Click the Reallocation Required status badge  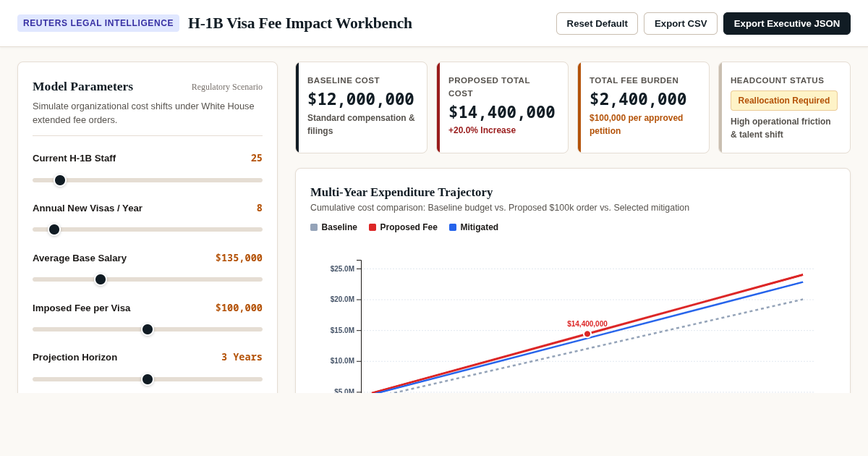(784, 101)
